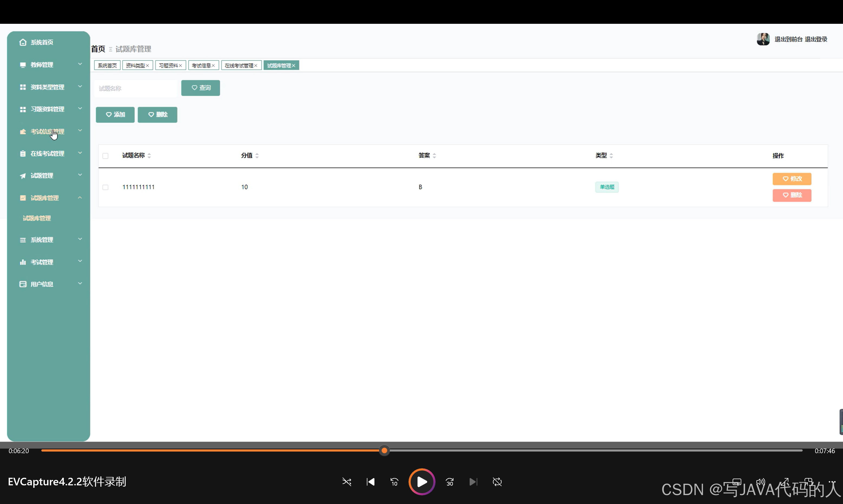Skip forward 30 seconds
This screenshot has width=843, height=504.
450,482
